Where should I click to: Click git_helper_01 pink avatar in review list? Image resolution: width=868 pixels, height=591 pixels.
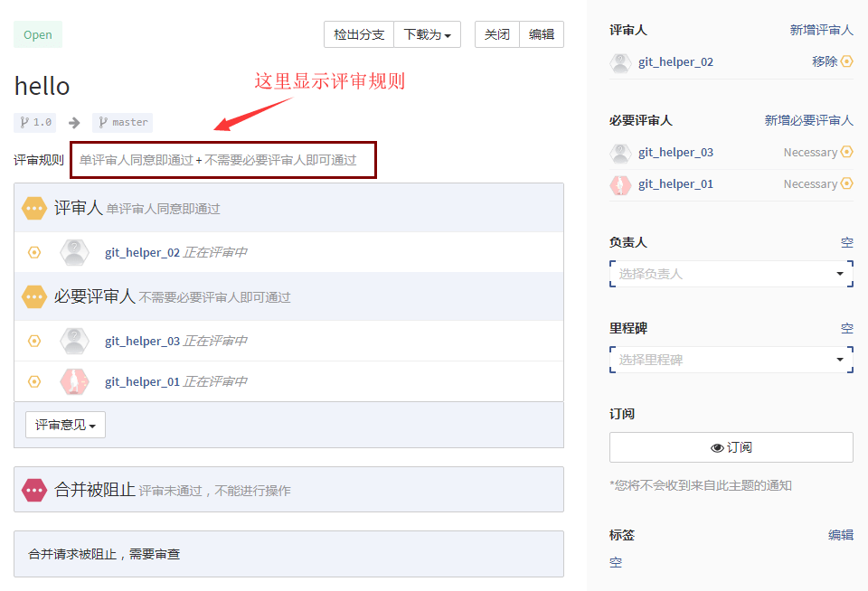point(74,381)
